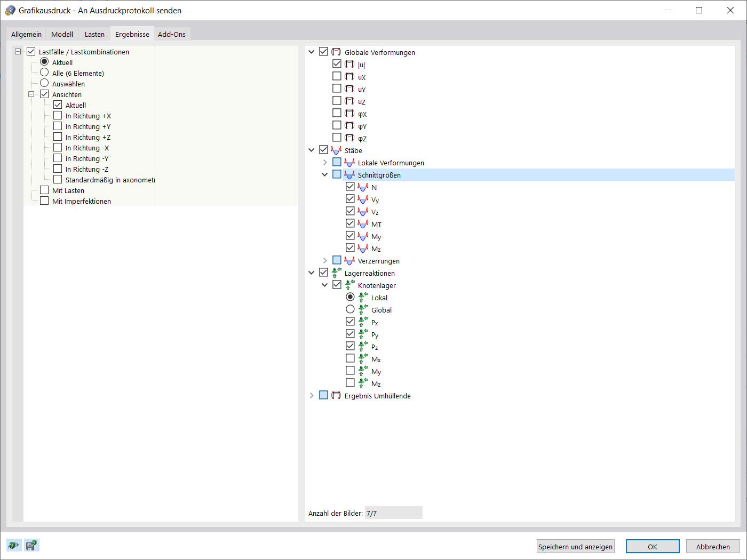Image resolution: width=747 pixels, height=560 pixels.
Task: Collapse the Stäbe group
Action: click(x=312, y=150)
